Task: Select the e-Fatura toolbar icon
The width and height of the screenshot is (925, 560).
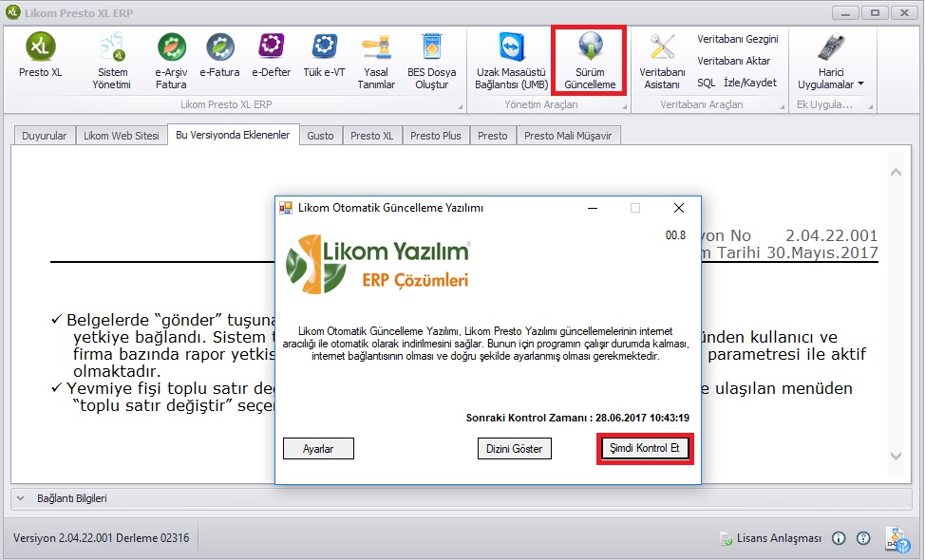Action: pos(220,57)
